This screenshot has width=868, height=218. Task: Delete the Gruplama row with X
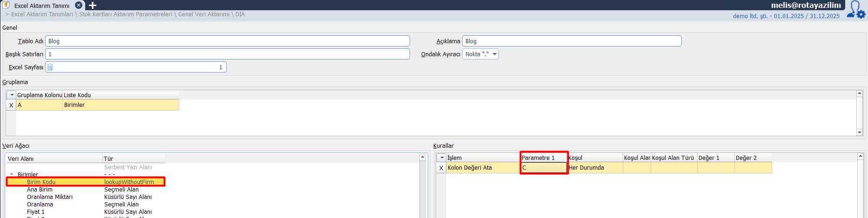pos(11,105)
